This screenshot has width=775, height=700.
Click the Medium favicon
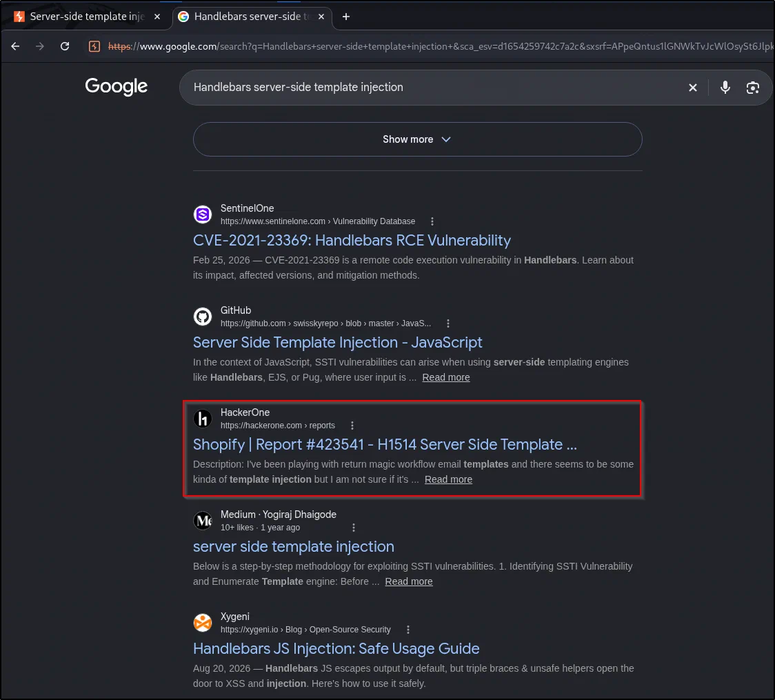pos(203,521)
